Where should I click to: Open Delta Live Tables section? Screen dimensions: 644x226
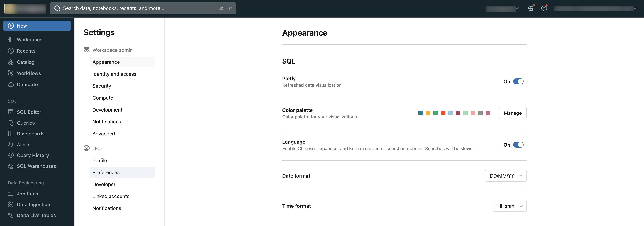tap(36, 215)
